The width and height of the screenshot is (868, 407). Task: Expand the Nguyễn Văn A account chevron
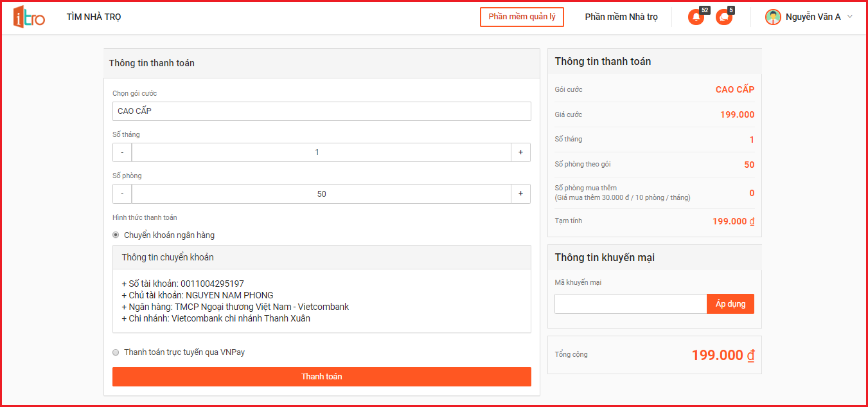850,17
